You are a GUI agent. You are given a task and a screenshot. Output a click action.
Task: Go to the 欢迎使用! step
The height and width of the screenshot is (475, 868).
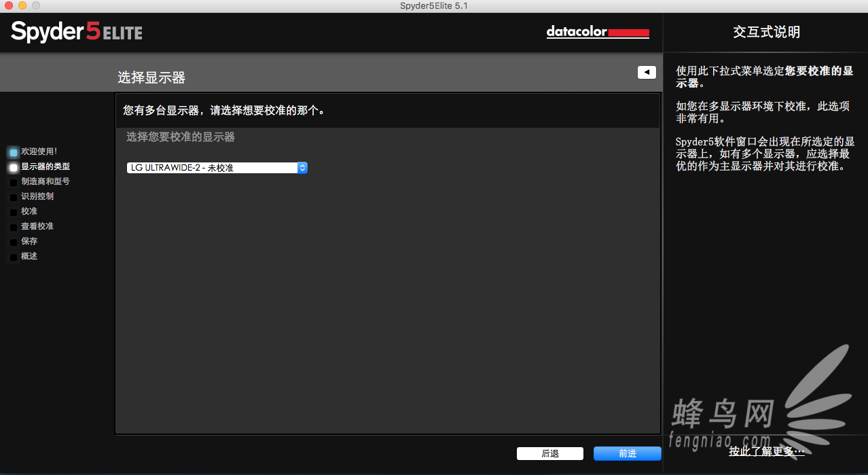[x=39, y=152]
